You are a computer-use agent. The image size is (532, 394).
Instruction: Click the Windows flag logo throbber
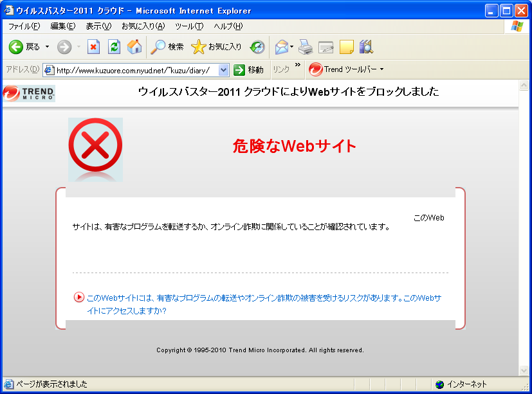(x=517, y=26)
